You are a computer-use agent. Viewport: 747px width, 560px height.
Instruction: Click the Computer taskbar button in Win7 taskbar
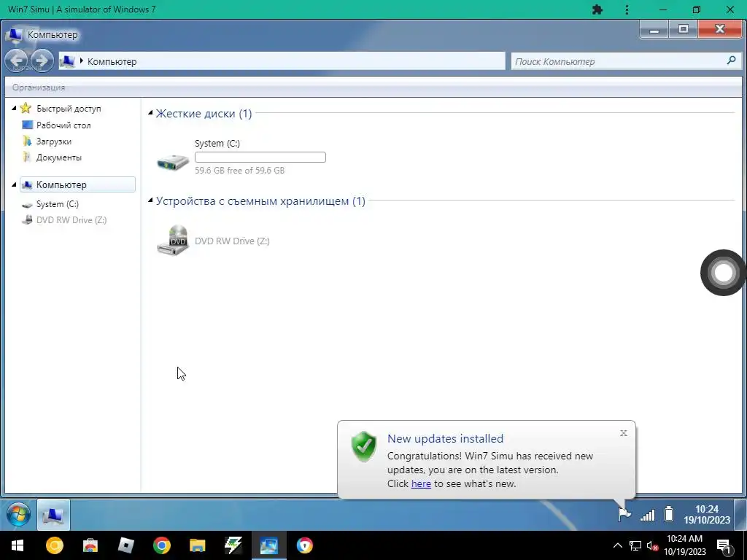pos(53,515)
